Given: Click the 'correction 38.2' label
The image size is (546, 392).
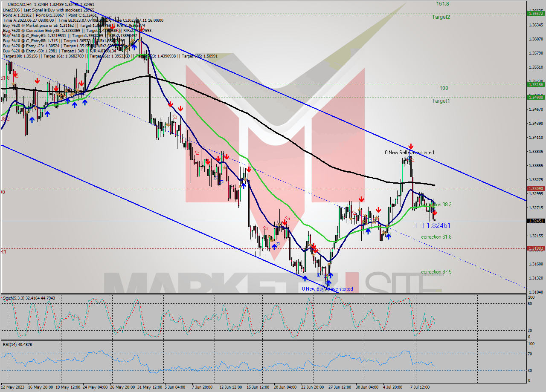Looking at the screenshot, I should tap(437, 205).
